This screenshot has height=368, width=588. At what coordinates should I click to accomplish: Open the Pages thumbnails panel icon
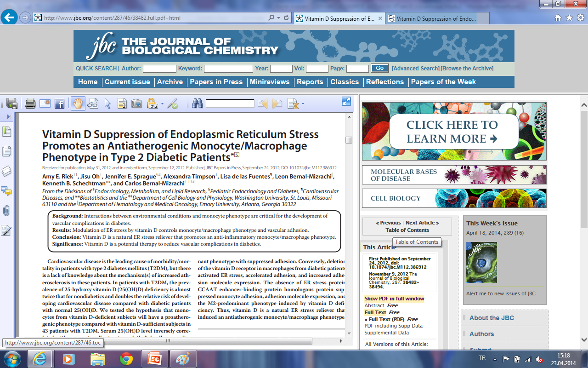(6, 151)
